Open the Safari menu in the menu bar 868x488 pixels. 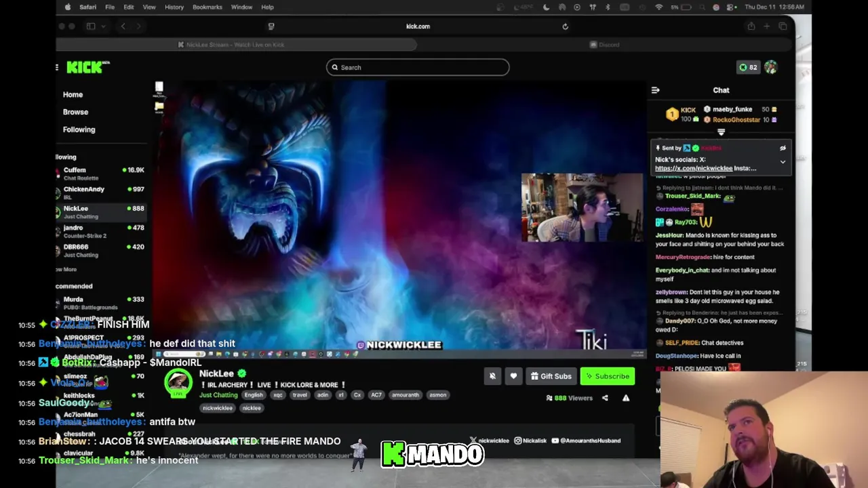point(87,7)
